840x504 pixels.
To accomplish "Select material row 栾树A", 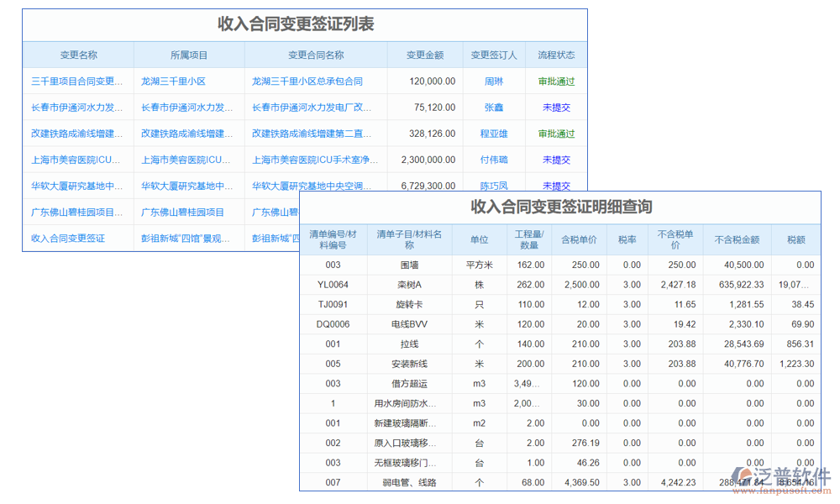I will tap(409, 285).
